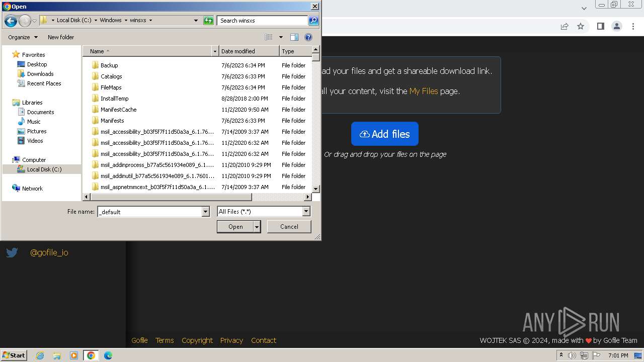Click the horizontal scrollbar right arrow

click(308, 198)
